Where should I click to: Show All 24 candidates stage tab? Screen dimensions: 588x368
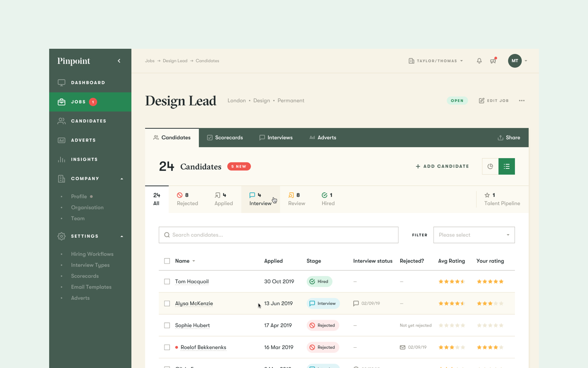pos(157,199)
